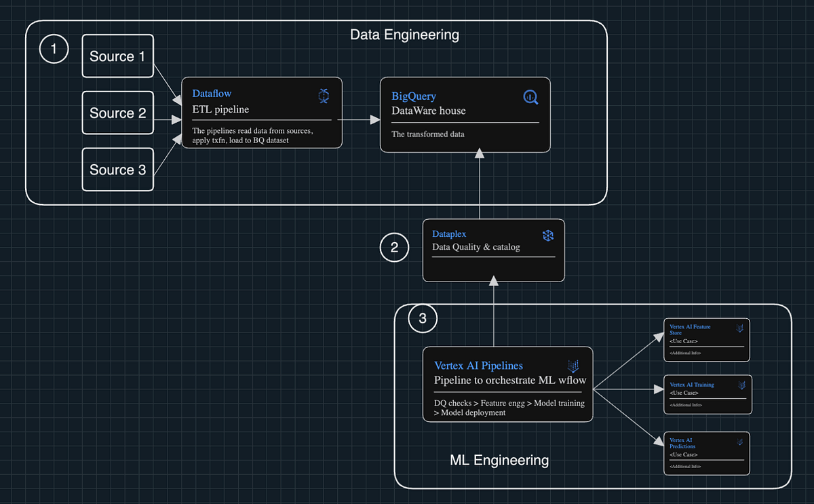Click the circled number 2 marker
This screenshot has width=814, height=504.
point(394,248)
